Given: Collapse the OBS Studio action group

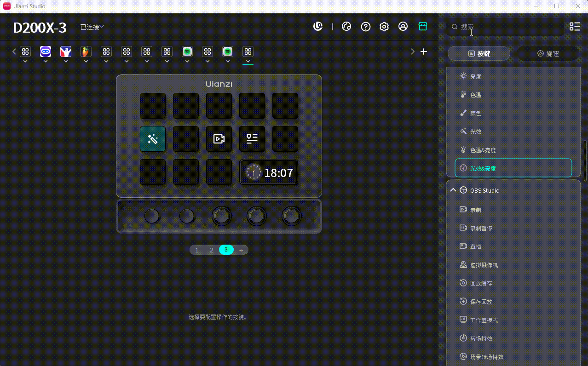Looking at the screenshot, I should [x=453, y=190].
